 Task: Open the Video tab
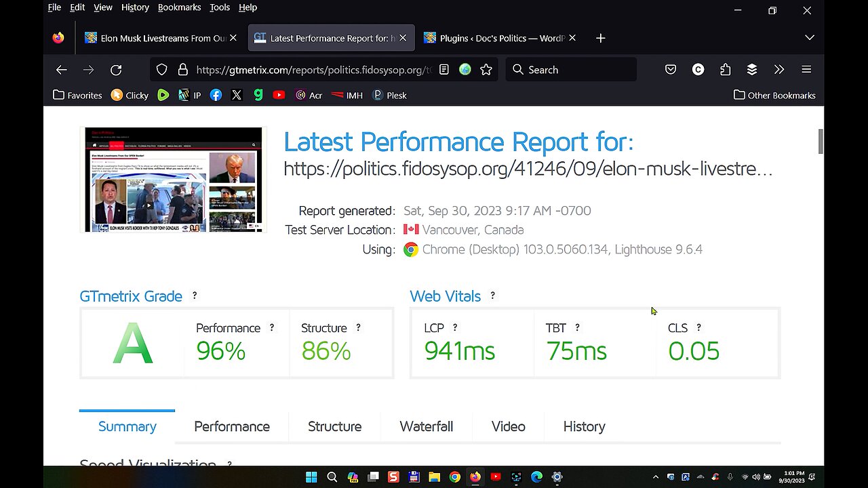click(x=509, y=426)
